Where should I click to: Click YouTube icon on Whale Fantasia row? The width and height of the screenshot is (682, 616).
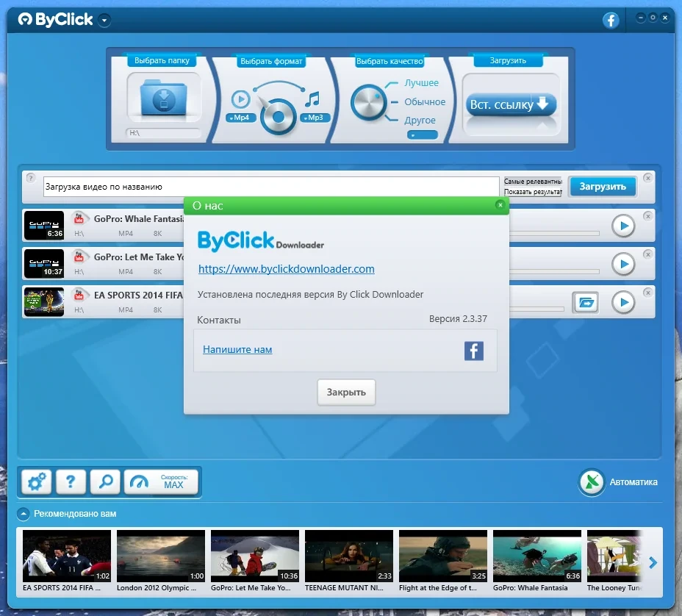(79, 218)
